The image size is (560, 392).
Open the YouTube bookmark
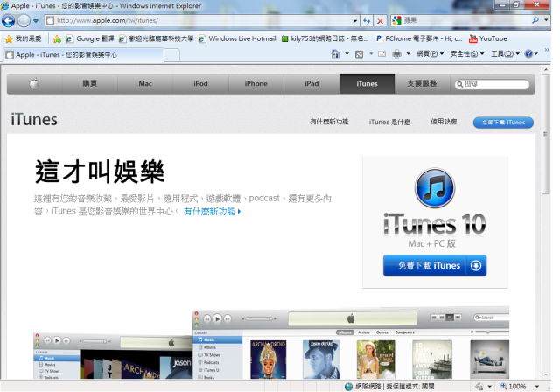tap(488, 38)
